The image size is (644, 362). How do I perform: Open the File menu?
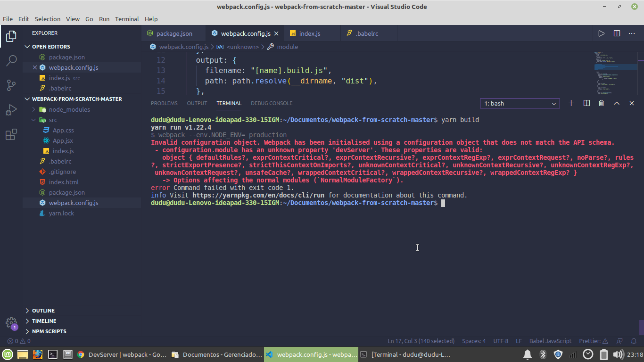point(8,19)
